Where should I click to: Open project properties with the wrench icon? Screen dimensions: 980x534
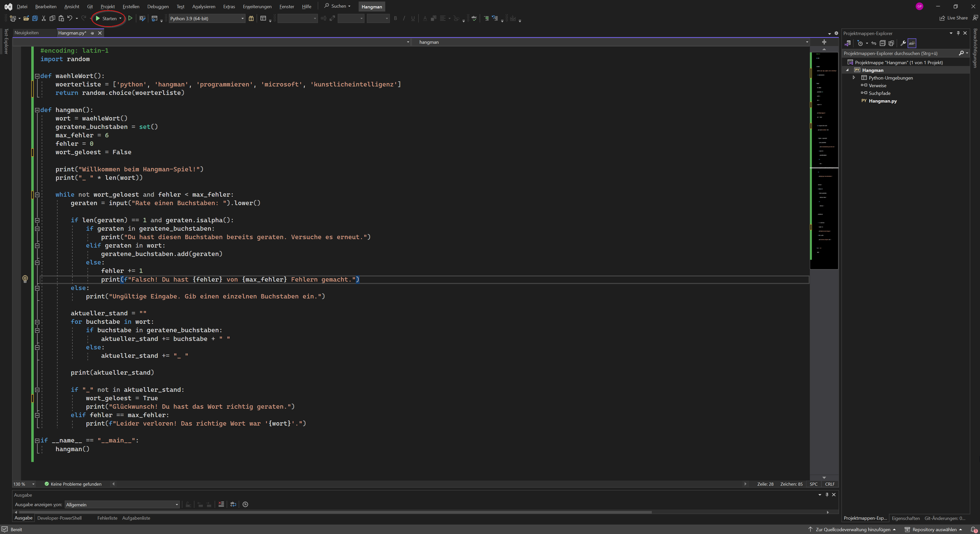tap(903, 43)
